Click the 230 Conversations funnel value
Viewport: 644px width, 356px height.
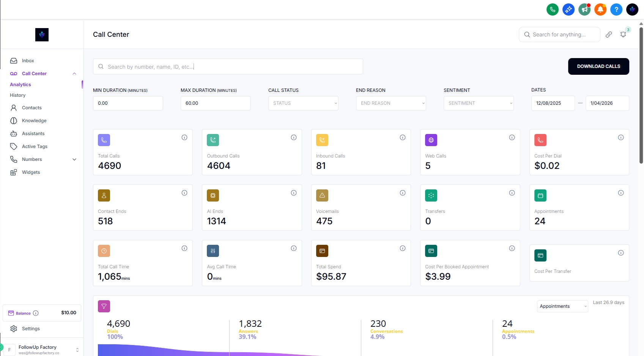click(x=378, y=324)
